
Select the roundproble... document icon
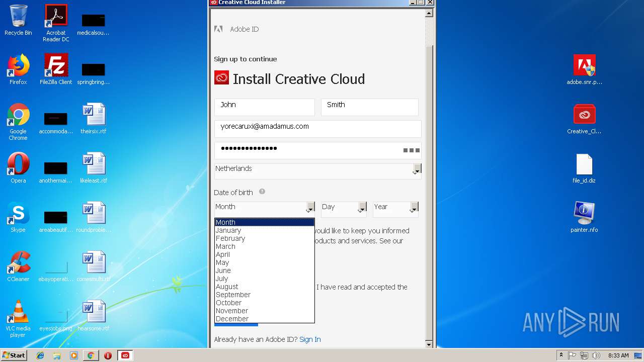[x=94, y=217]
